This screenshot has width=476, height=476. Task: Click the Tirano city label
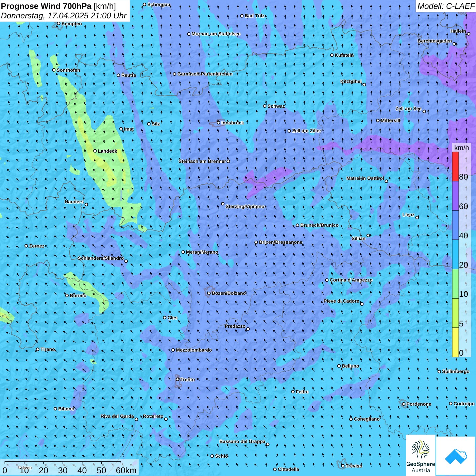tap(48, 349)
